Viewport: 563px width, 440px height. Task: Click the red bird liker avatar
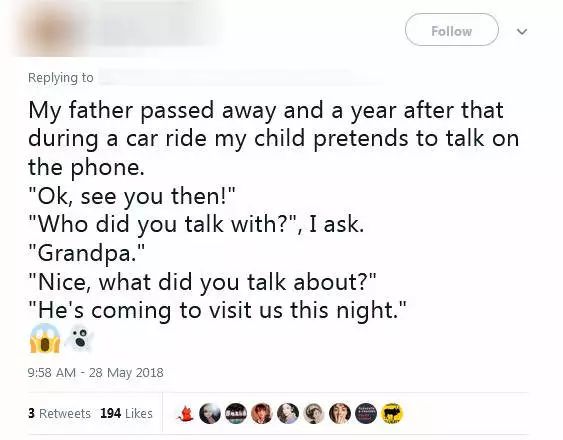[x=184, y=413]
